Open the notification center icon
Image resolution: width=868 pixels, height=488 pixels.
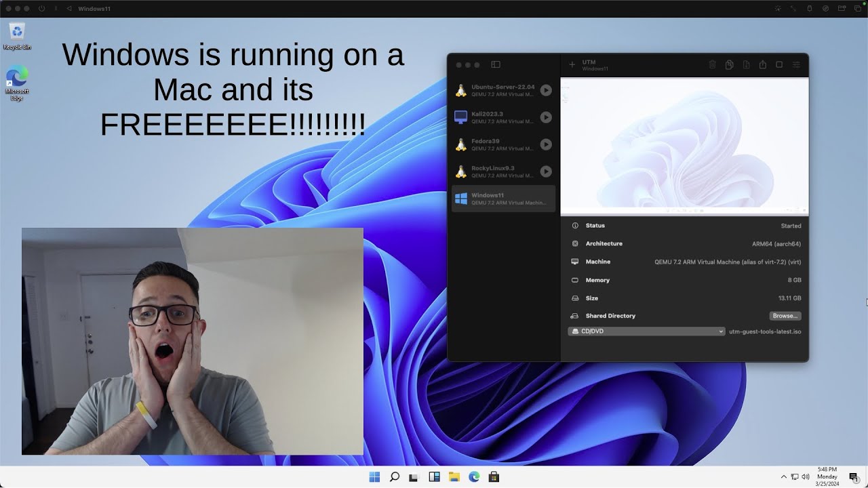click(x=854, y=477)
